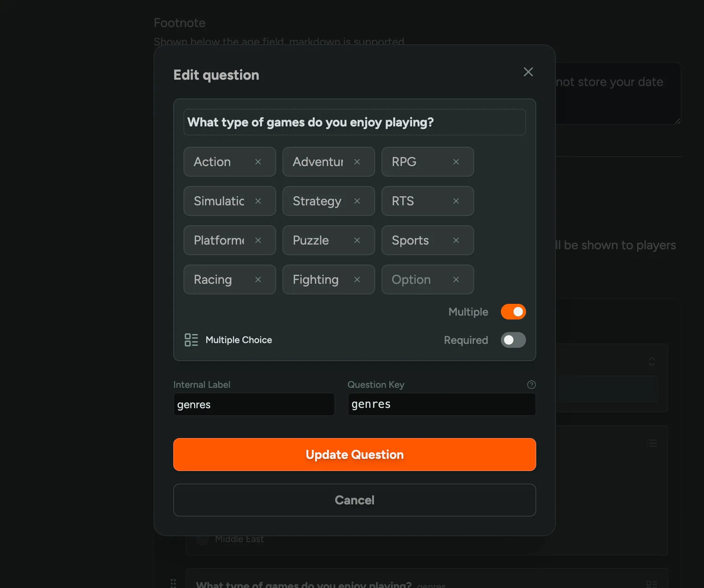Screen dimensions: 704x588
Task: Close the Edit question dialog
Action: (528, 72)
